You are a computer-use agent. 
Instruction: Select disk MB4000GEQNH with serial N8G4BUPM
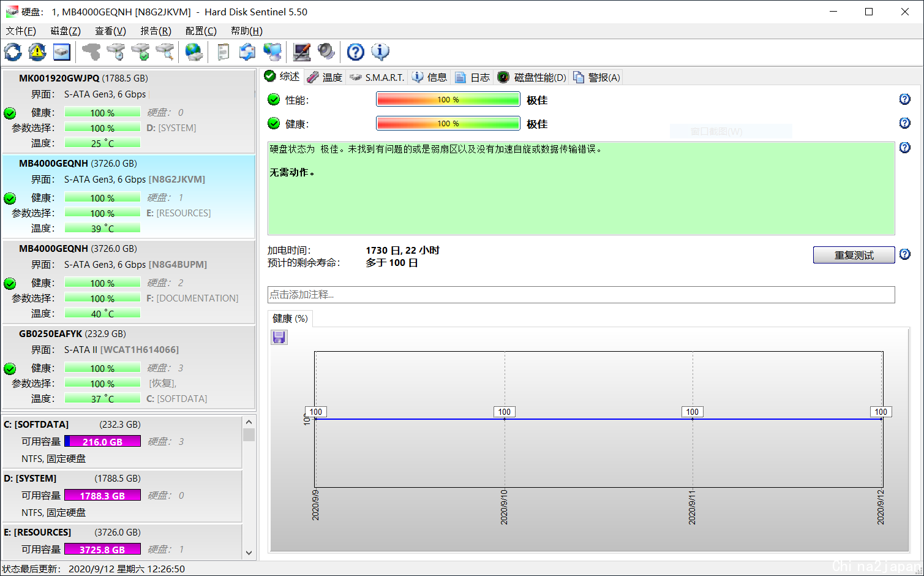[129, 282]
